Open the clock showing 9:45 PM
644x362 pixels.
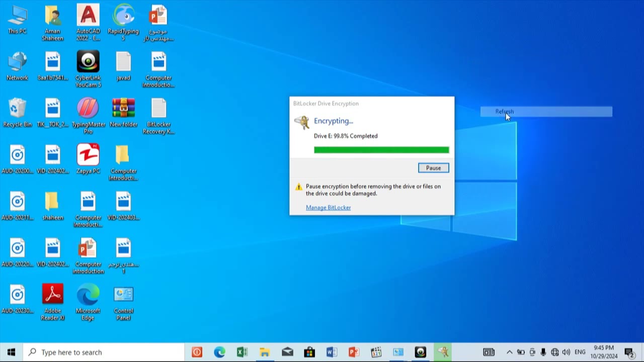pos(604,352)
